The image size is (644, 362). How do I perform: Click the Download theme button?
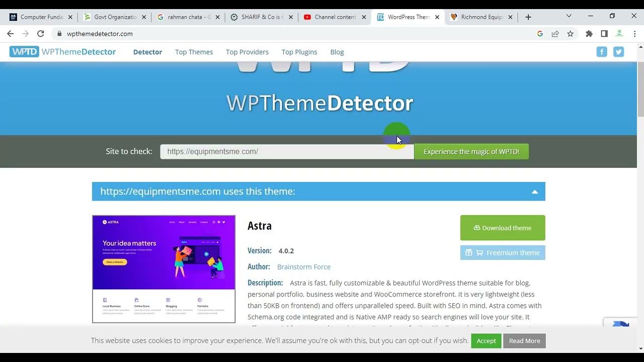tap(503, 228)
